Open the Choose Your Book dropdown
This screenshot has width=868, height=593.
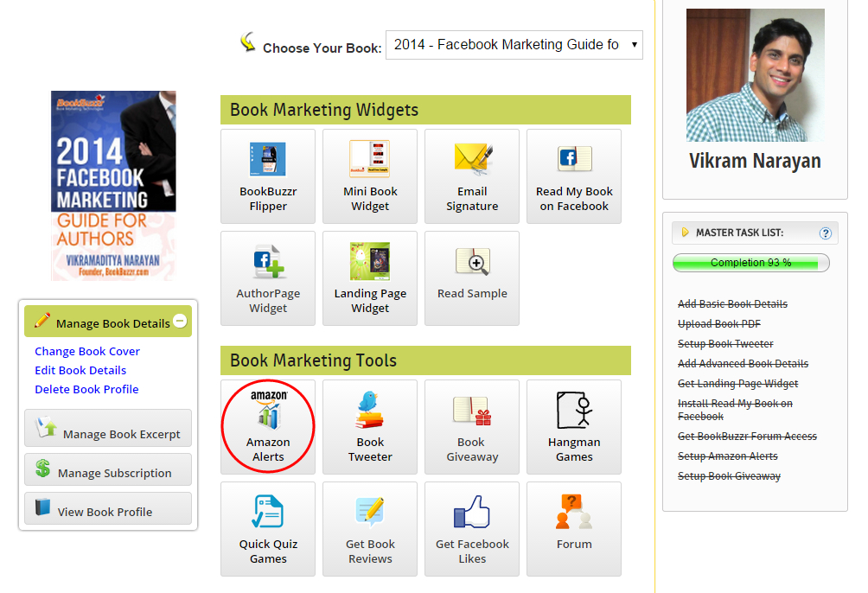[514, 45]
